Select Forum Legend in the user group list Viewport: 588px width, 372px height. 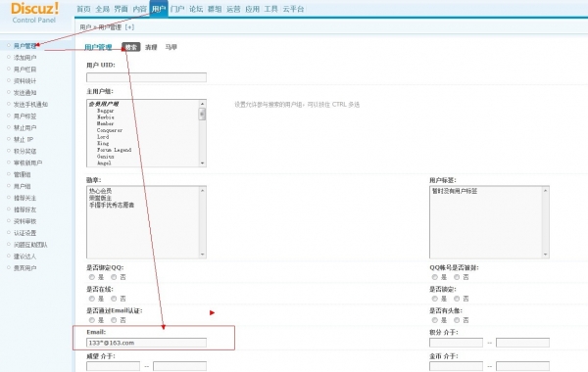tap(114, 150)
